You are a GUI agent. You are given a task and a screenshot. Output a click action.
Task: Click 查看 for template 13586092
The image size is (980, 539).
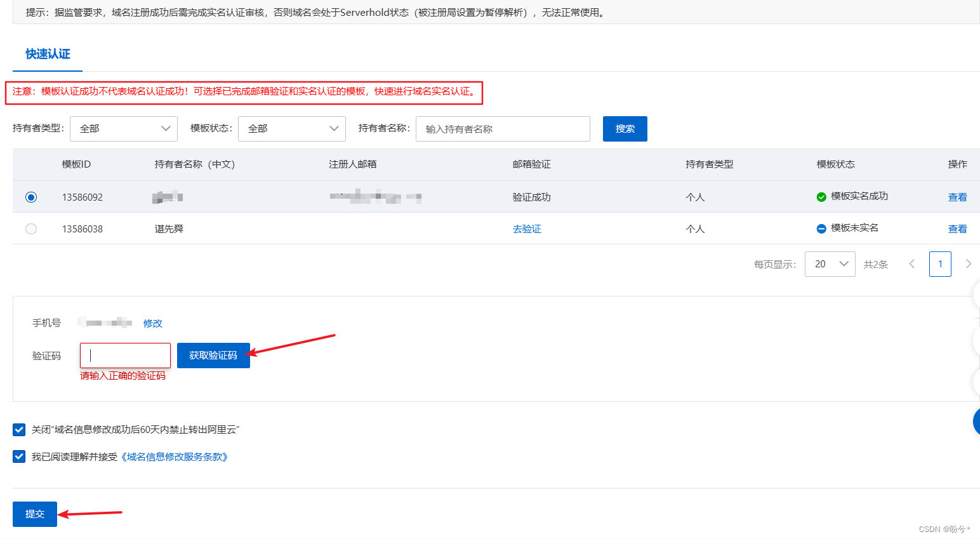957,197
